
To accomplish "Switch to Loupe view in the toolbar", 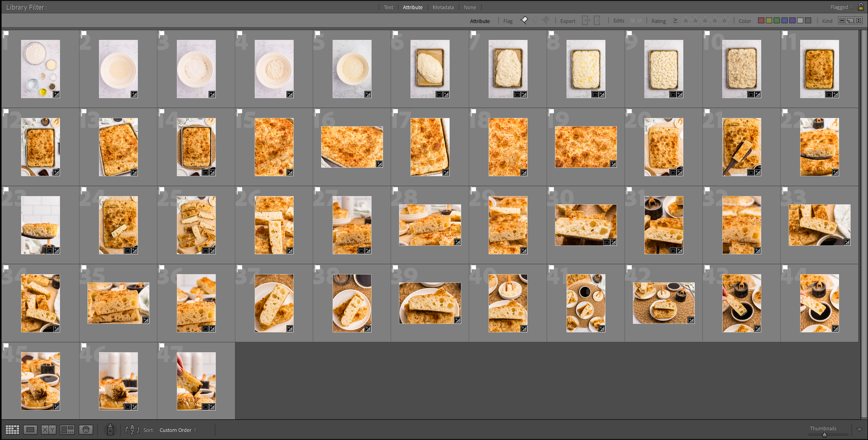I will pyautogui.click(x=30, y=430).
